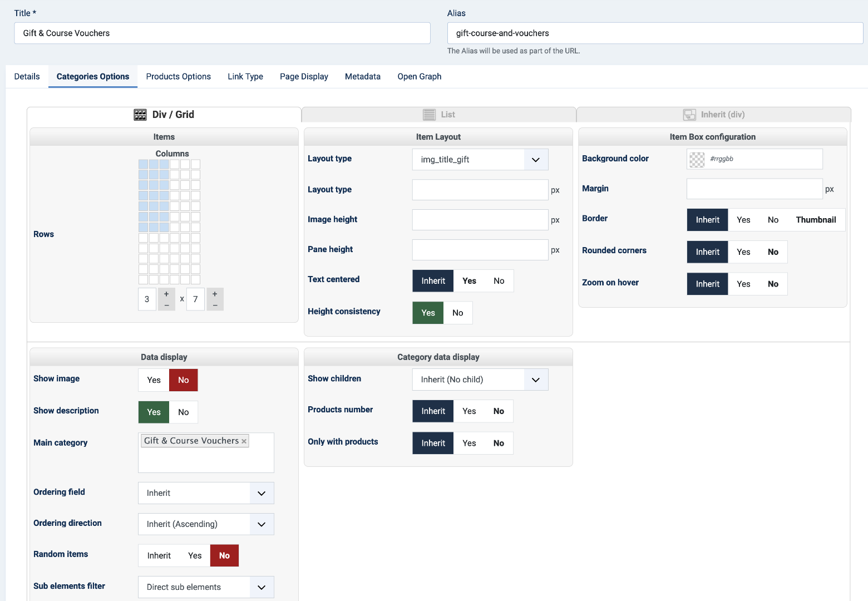This screenshot has width=868, height=601.
Task: Click the Background color swatch
Action: (x=697, y=159)
